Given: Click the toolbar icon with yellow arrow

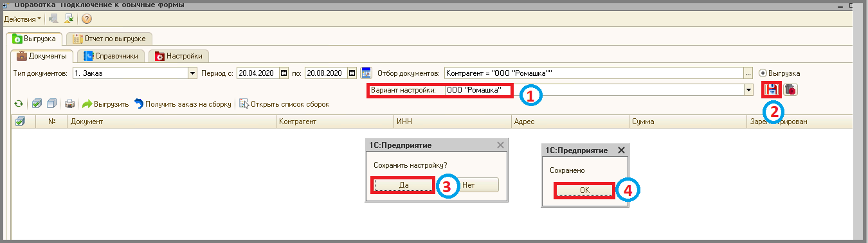Looking at the screenshot, I should click(68, 19).
